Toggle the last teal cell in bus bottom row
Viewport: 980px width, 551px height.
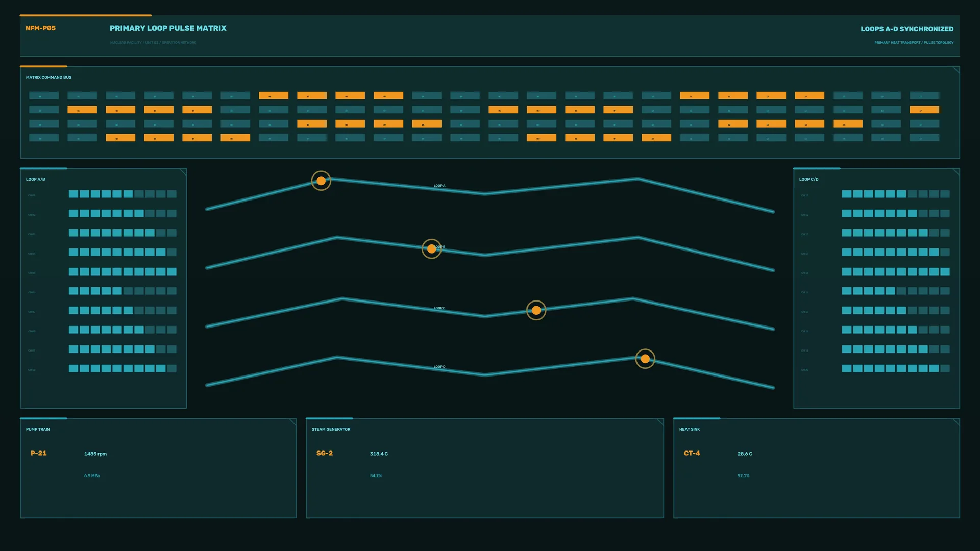(924, 138)
